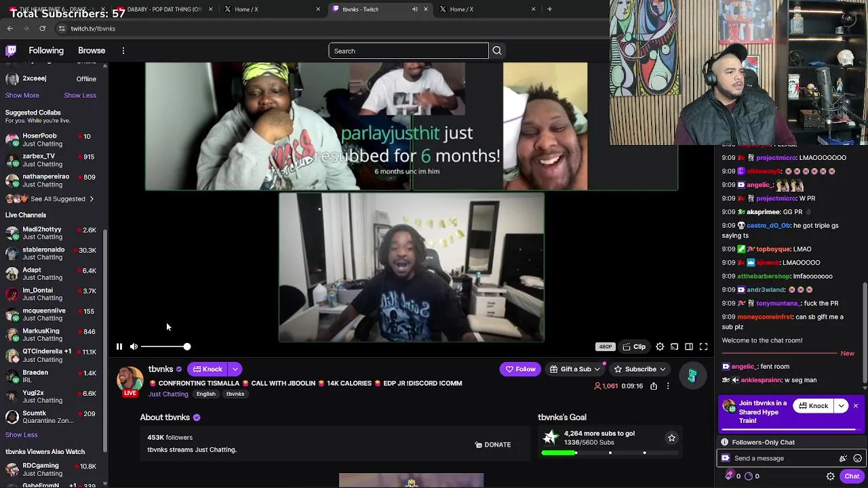Toggle theatre mode in the player
Screen dimensions: 868x488
(688, 347)
